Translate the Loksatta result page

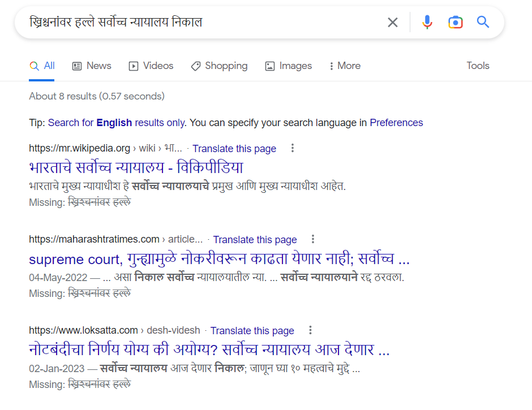(x=252, y=330)
